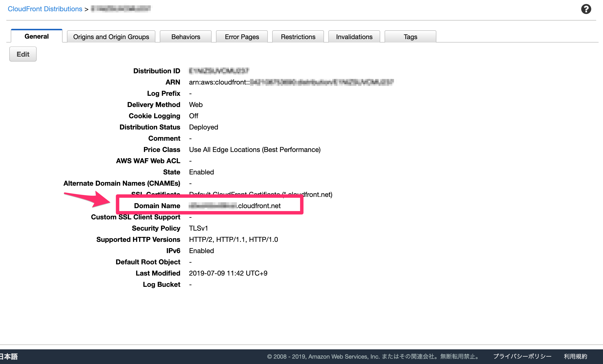Screen dimensions: 603x364
Task: Click the AWS WAF Web ACL label
Action: click(148, 161)
